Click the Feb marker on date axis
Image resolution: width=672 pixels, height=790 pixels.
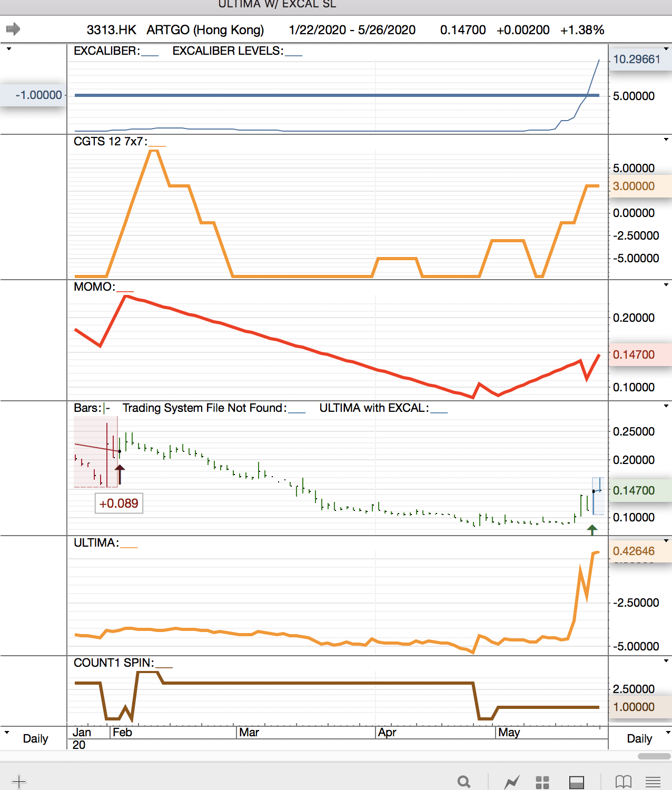(x=122, y=732)
